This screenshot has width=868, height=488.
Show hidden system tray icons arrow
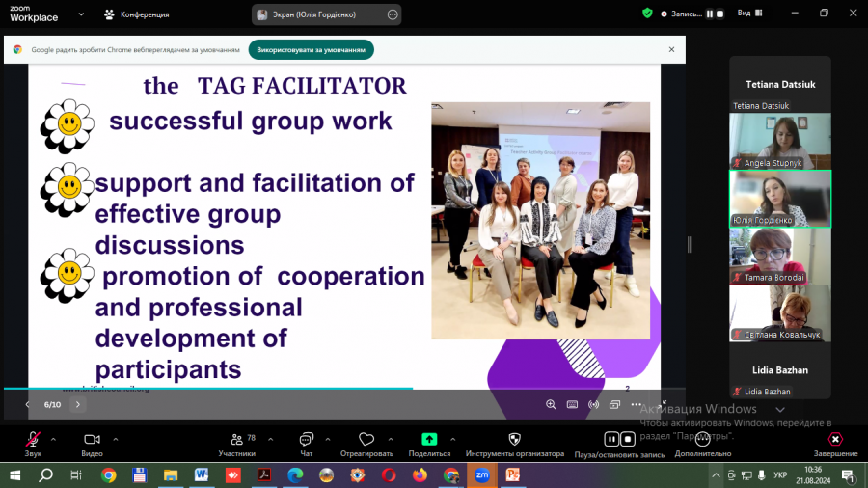[716, 475]
